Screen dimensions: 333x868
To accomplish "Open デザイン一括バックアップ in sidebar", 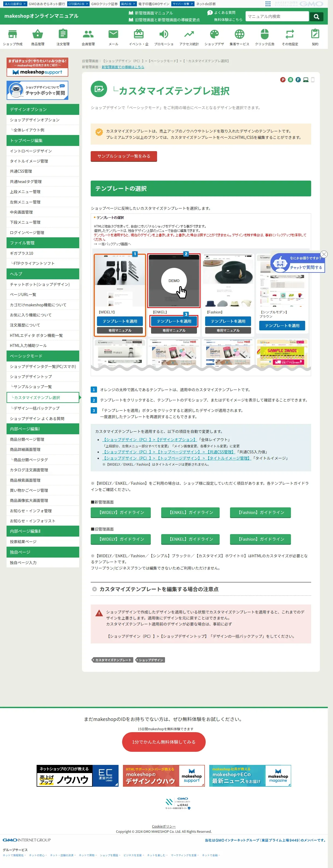I will coord(43,408).
